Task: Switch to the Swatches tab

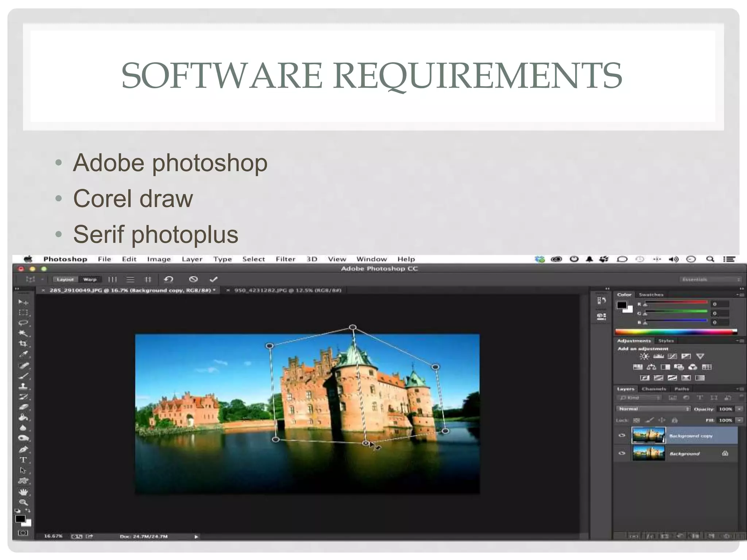Action: (651, 295)
